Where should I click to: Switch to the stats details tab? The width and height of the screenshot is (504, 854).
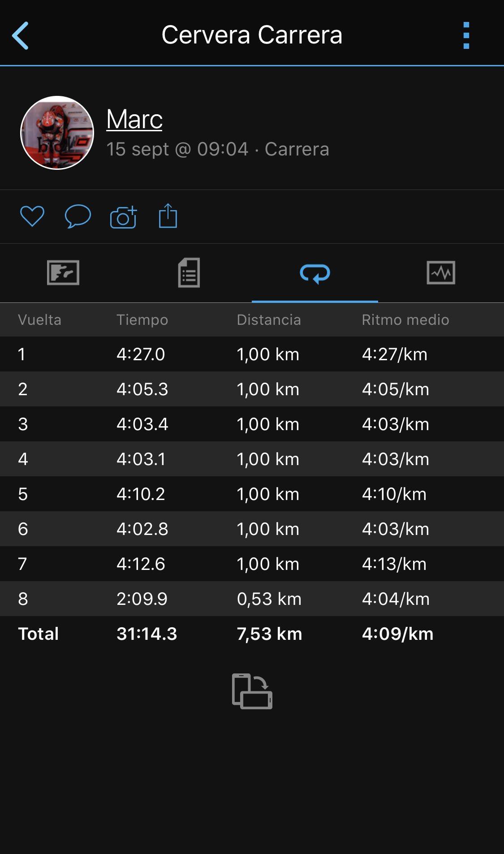tap(189, 272)
